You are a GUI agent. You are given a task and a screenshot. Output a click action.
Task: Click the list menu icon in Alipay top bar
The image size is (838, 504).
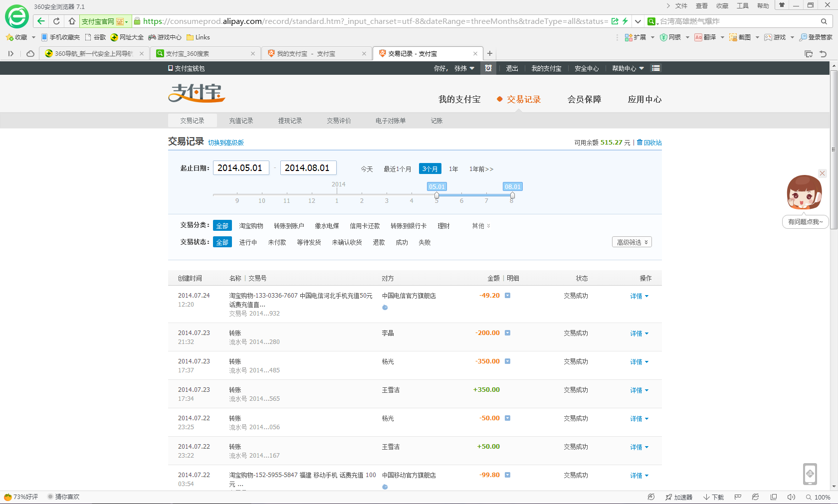click(656, 68)
